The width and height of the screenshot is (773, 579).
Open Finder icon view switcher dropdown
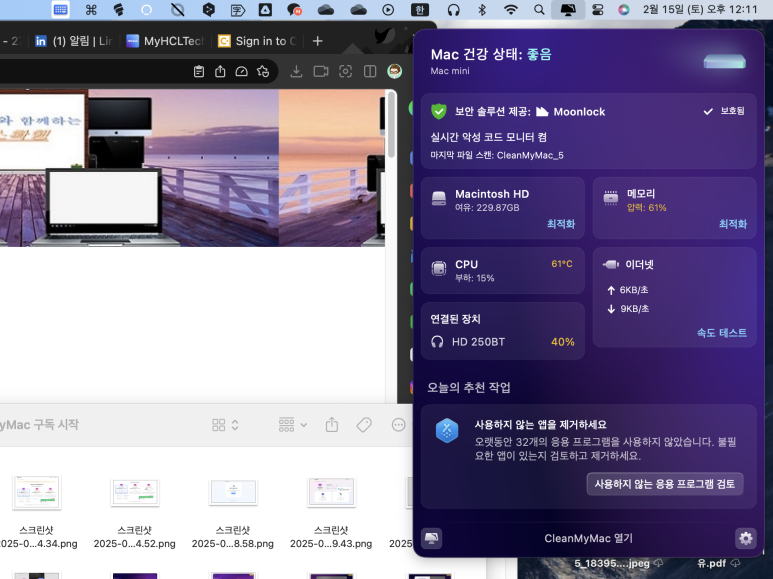point(225,425)
